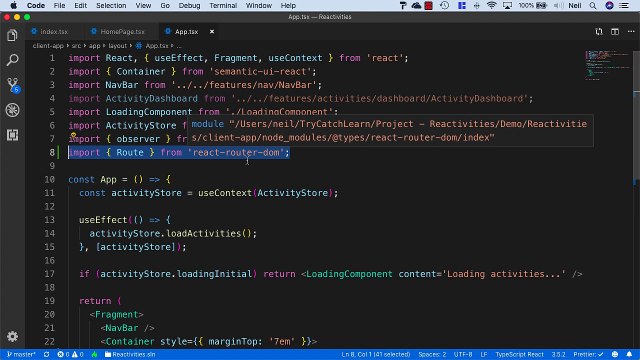Click ActivityDashboard import on line 4
The image size is (640, 360).
(x=151, y=98)
